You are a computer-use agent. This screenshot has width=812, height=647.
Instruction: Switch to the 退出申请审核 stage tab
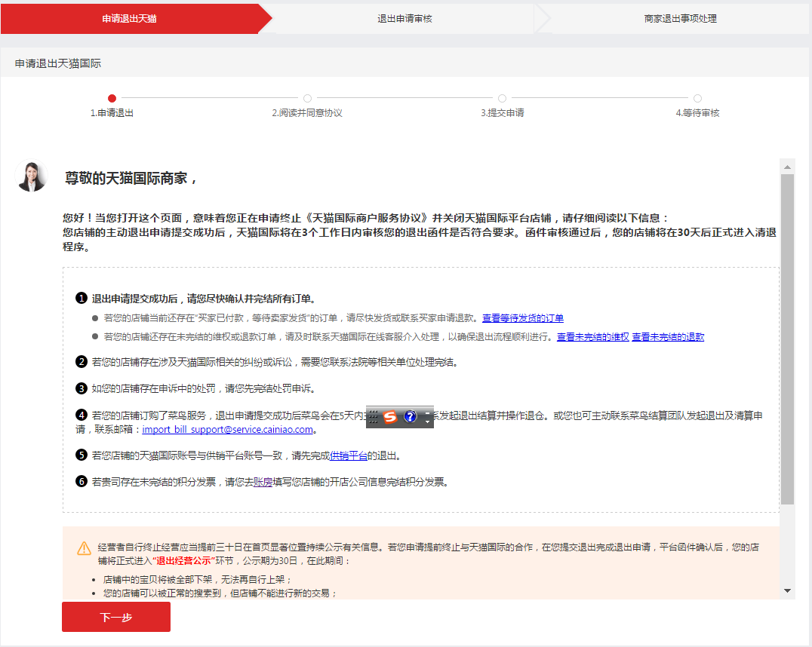coord(404,19)
